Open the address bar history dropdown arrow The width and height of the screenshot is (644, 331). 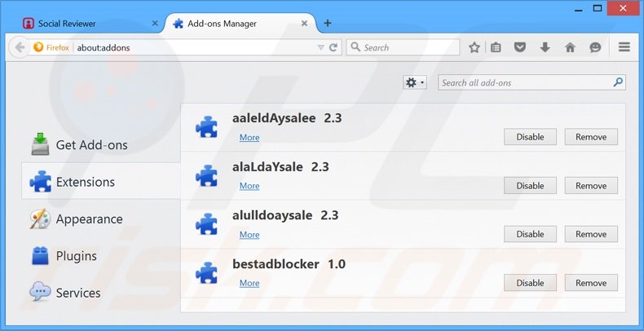(321, 47)
